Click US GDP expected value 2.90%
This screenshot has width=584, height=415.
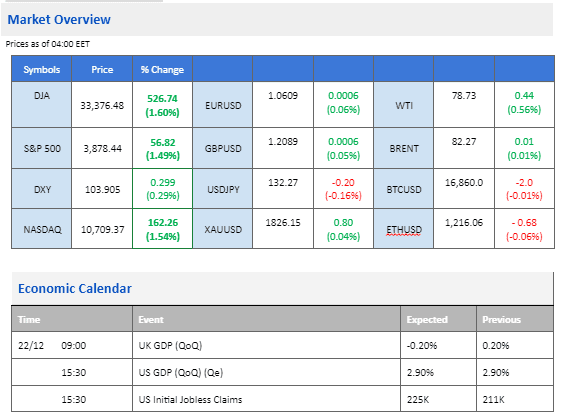420,373
